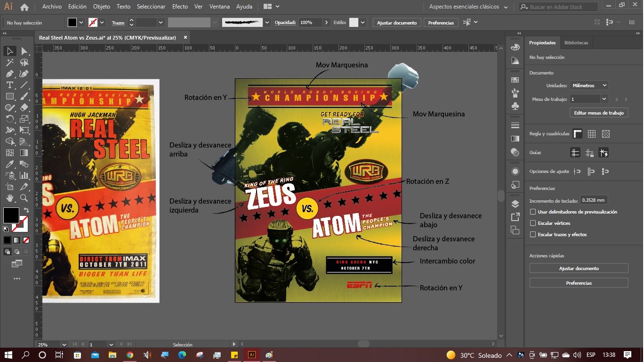Select the Eyedropper tool
Screen dimensions: 644x362
coord(9,164)
